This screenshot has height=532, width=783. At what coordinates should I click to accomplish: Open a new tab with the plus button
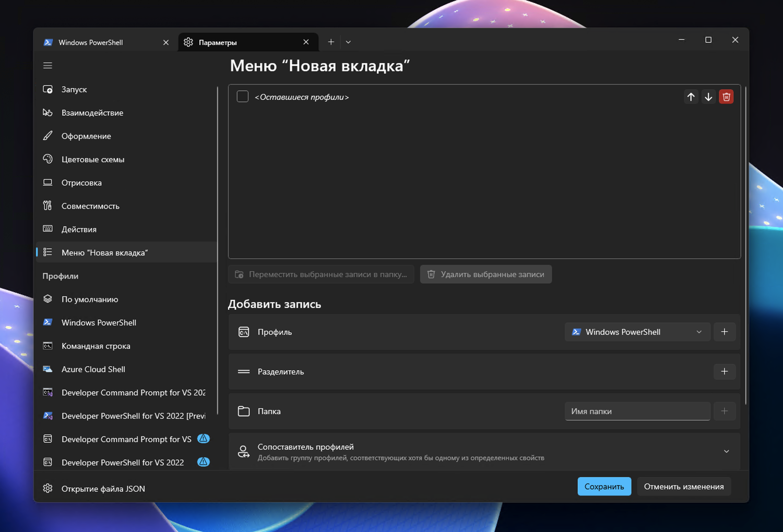tap(331, 42)
